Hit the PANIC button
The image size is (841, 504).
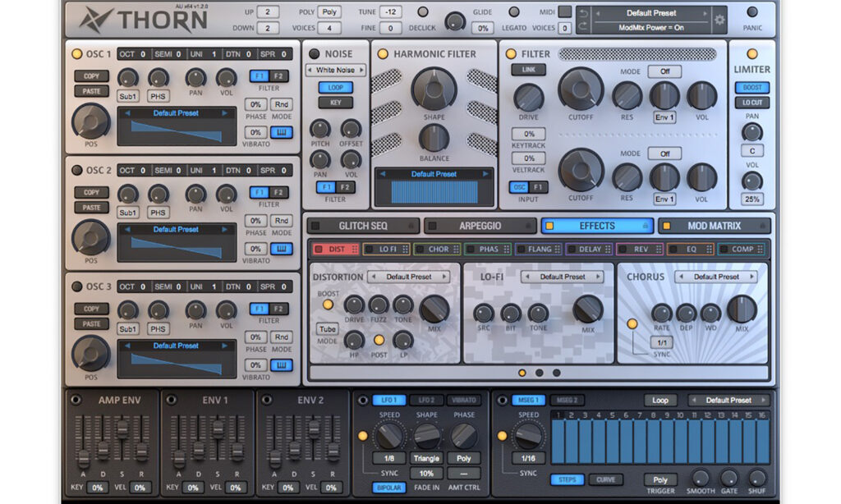click(752, 11)
